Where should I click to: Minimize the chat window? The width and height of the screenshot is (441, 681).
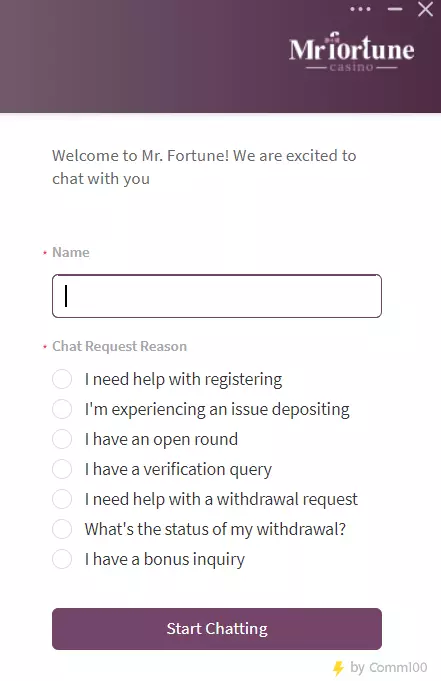395,9
